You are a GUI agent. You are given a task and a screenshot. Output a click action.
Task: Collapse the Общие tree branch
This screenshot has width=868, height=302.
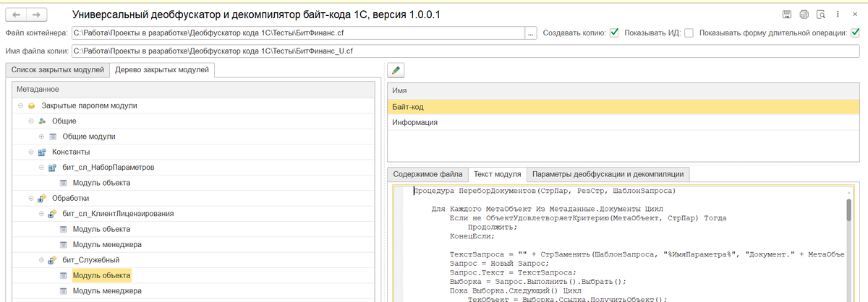click(31, 121)
